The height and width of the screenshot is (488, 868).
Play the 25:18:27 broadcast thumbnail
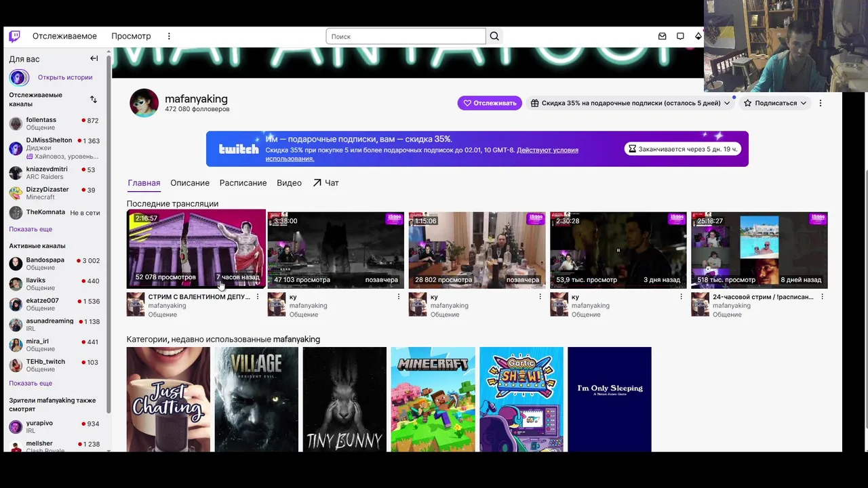759,250
